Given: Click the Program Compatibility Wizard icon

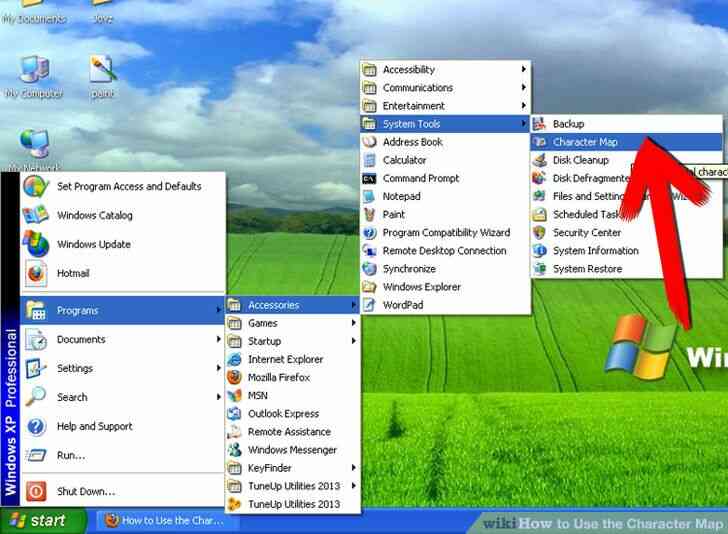Looking at the screenshot, I should pos(369,233).
